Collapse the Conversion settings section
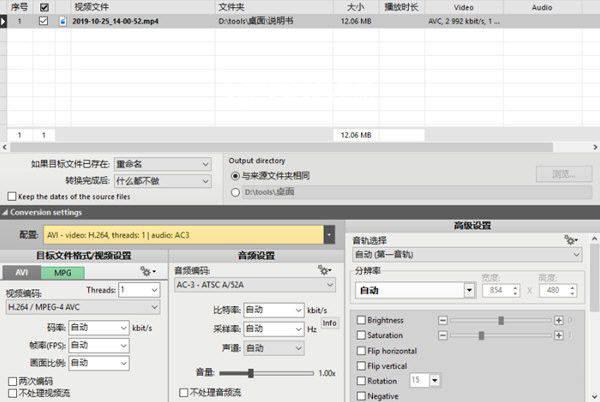600x402 pixels. [x=5, y=212]
